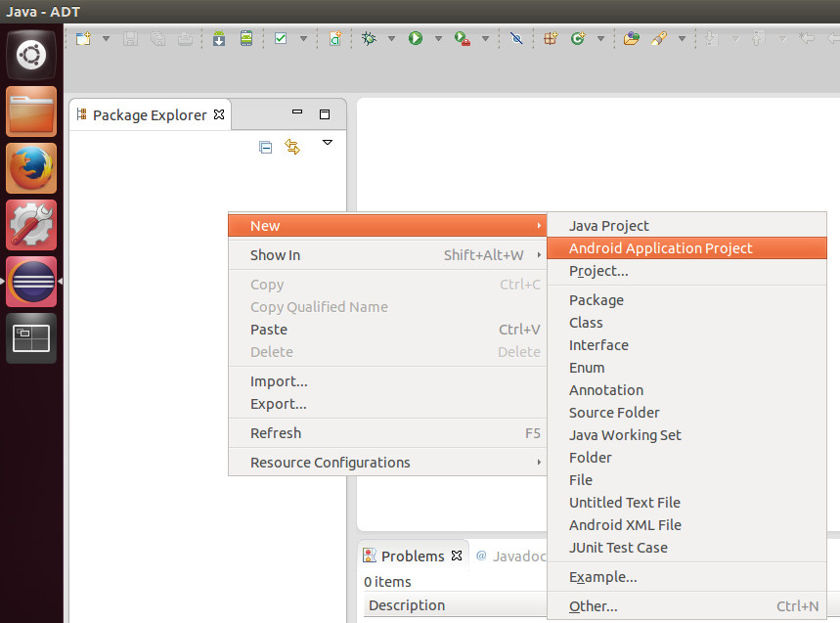Open the New wizard dropdown arrow
The image size is (840, 623).
click(106, 38)
